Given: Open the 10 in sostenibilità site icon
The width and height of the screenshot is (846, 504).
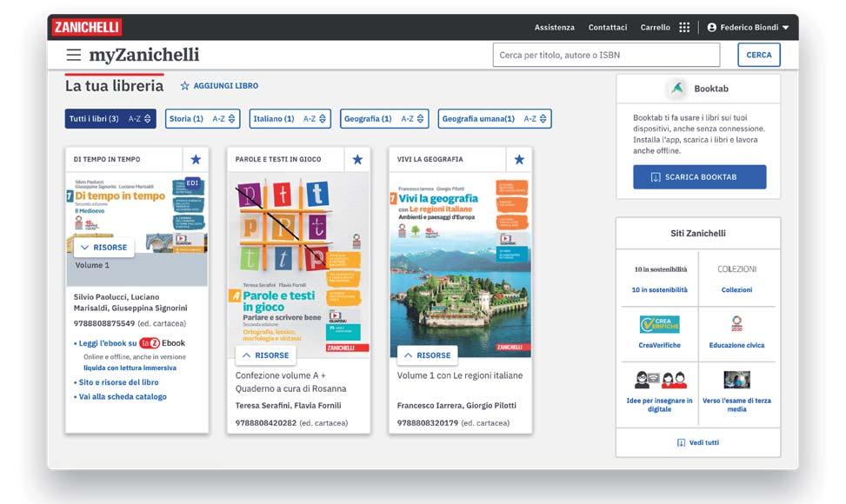Looking at the screenshot, I should click(661, 269).
